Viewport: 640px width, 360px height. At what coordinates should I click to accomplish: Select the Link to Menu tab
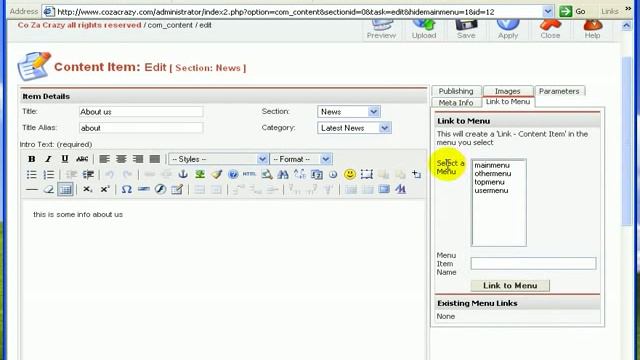508,102
